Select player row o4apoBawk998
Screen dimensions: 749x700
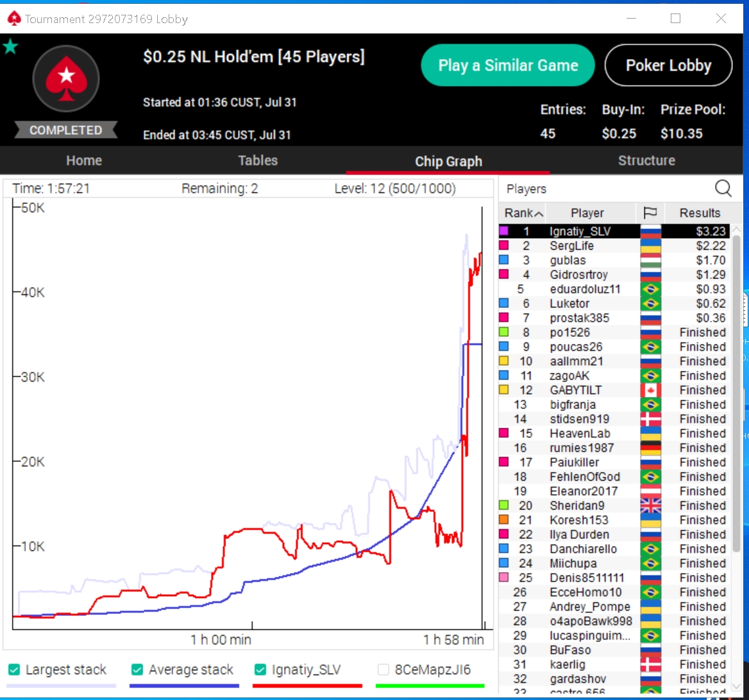[614, 620]
